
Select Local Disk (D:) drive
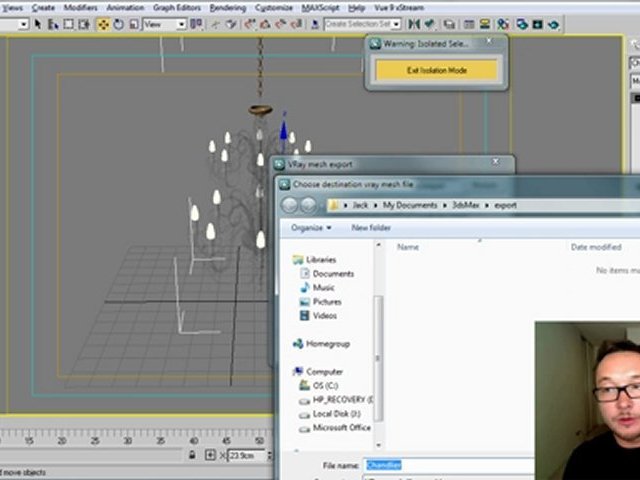point(336,413)
